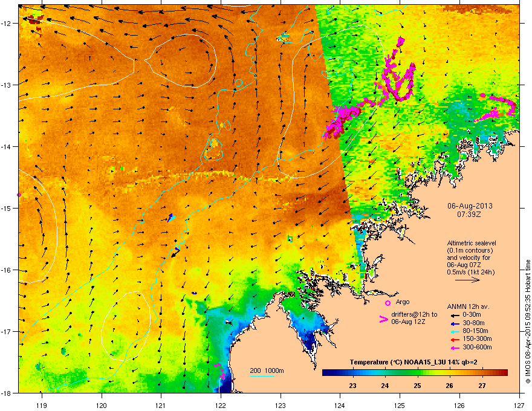Screen dimensions: 532x411
Task: Click the longitude axis label 119
Action: (x=42, y=405)
